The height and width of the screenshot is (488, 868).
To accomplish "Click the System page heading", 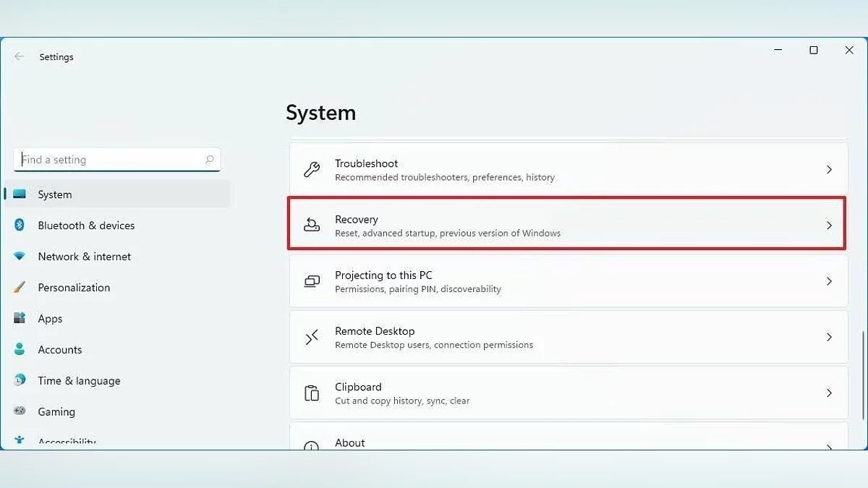I will (321, 113).
